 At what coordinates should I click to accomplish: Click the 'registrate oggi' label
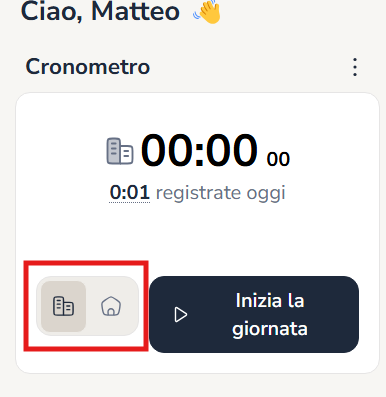221,193
